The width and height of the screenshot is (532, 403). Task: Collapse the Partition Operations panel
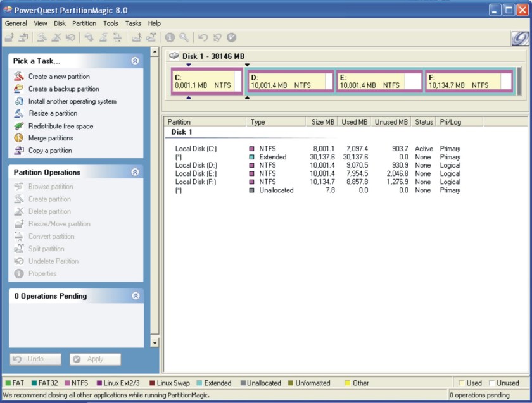coord(135,172)
